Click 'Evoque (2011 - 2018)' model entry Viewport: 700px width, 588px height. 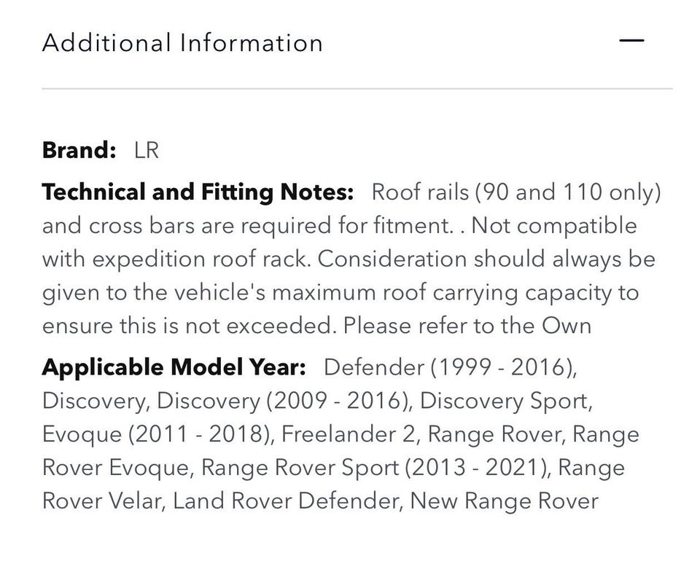point(158,434)
